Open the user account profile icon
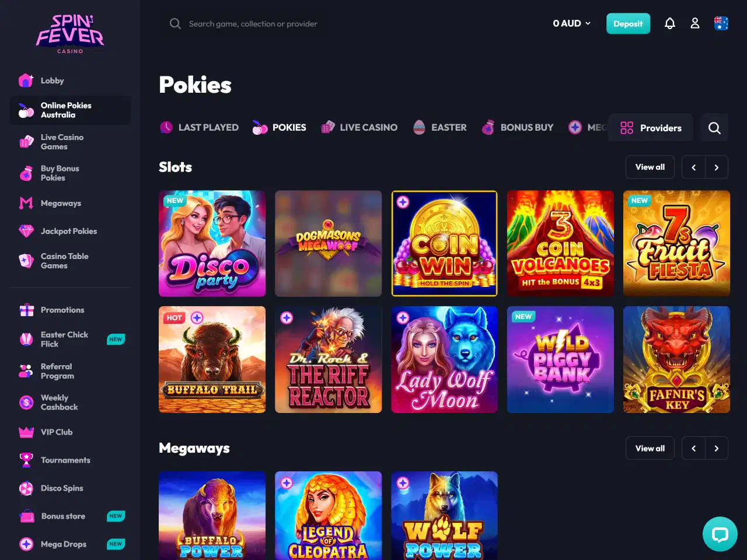The height and width of the screenshot is (560, 747). click(x=695, y=23)
